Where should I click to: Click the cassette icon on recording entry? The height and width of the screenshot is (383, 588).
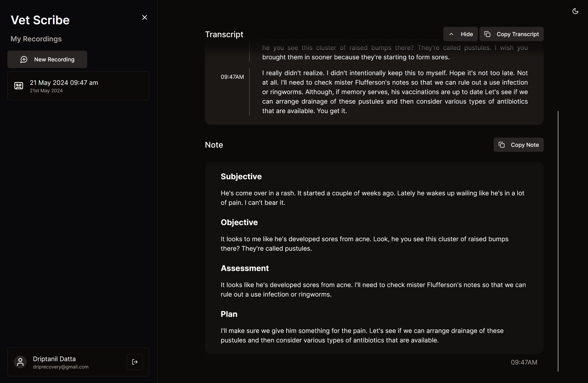pyautogui.click(x=19, y=86)
